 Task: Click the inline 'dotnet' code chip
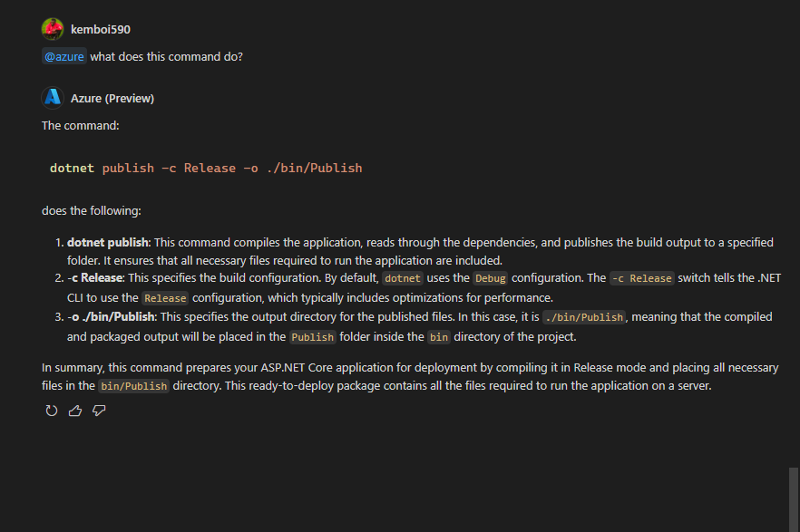(x=403, y=278)
